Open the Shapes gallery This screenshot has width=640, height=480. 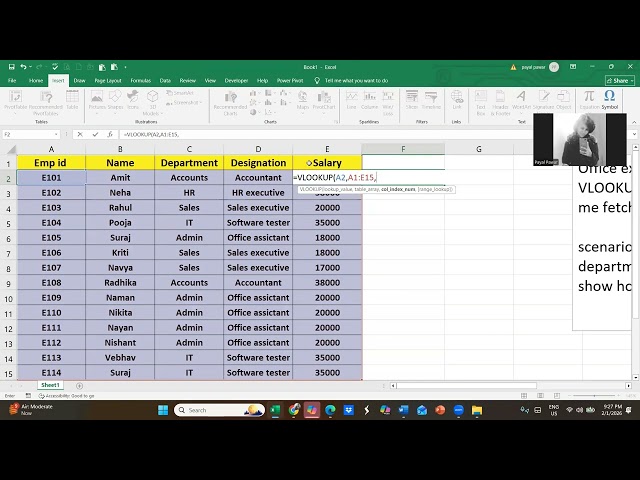(x=115, y=100)
